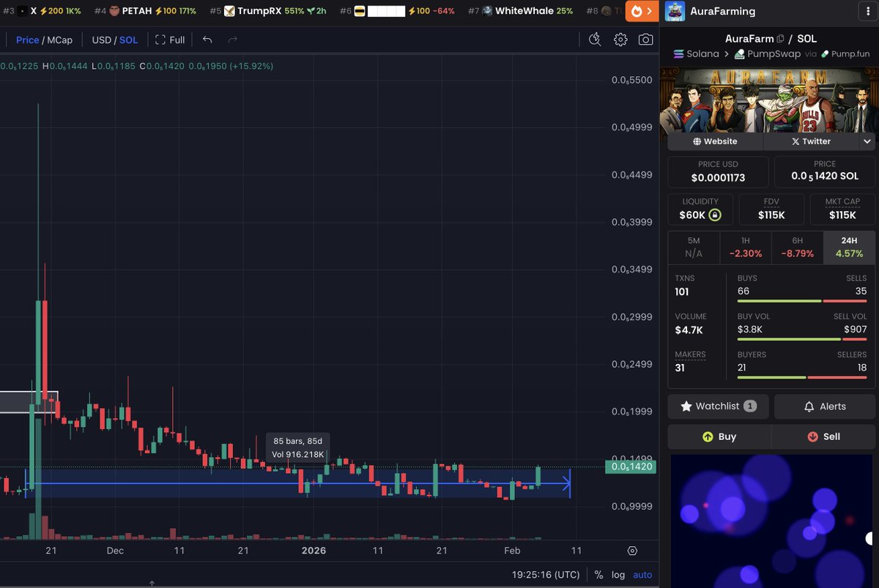Open the trending tokens flame button
879x588 pixels.
[642, 11]
